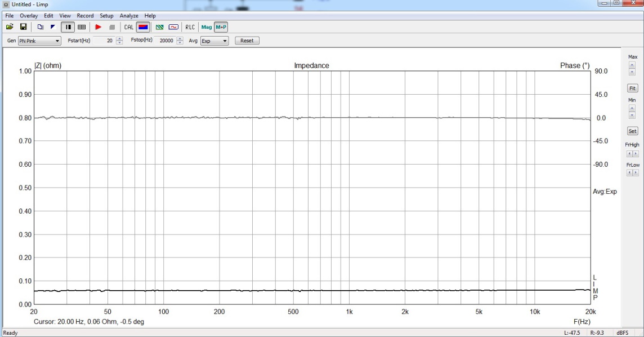Click the Cursor readout text below graph
The image size is (644, 337).
pyautogui.click(x=89, y=322)
